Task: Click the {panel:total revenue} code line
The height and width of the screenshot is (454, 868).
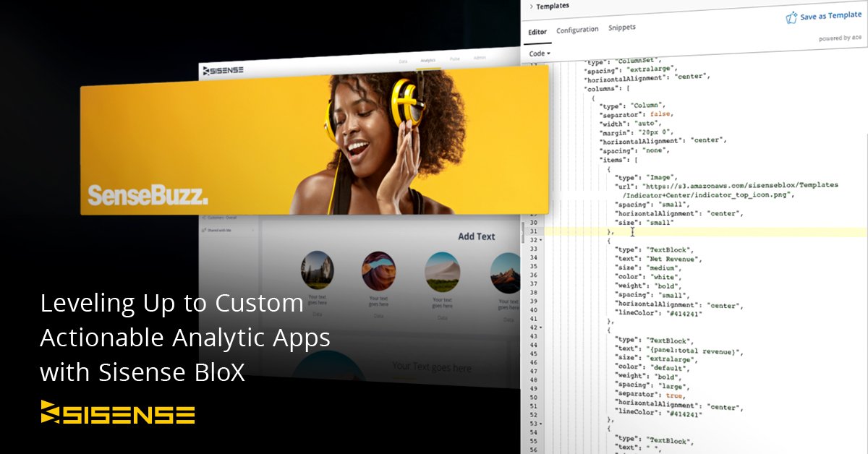Action: [680, 352]
